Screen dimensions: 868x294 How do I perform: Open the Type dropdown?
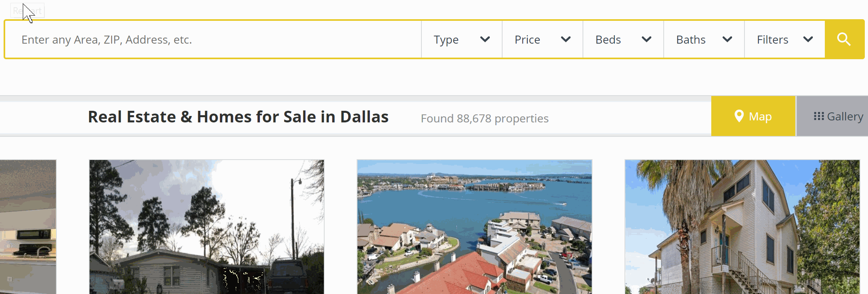tap(462, 39)
